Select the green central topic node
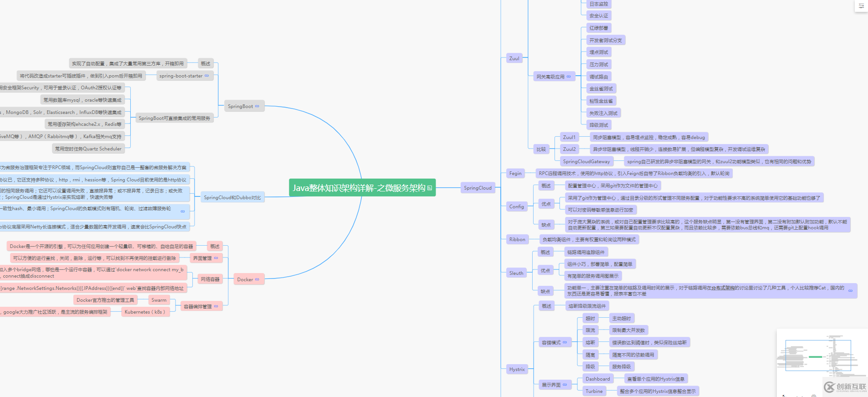 coord(359,188)
